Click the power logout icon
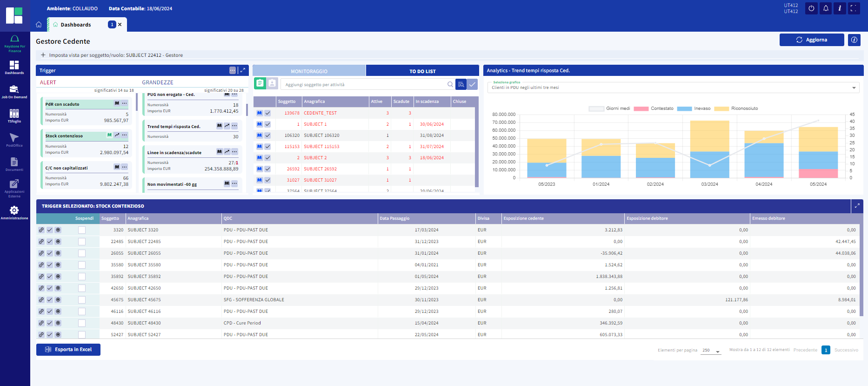This screenshot has height=386, width=868. [811, 8]
